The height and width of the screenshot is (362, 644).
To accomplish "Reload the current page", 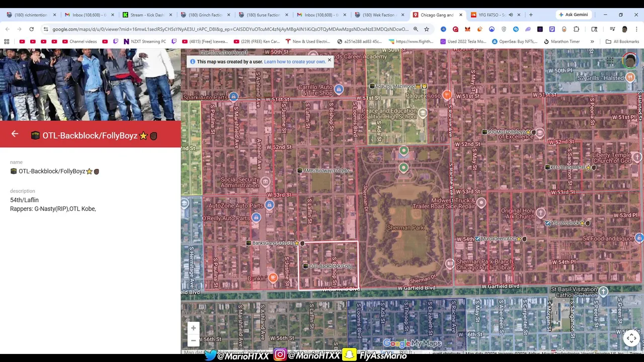I will click(31, 29).
